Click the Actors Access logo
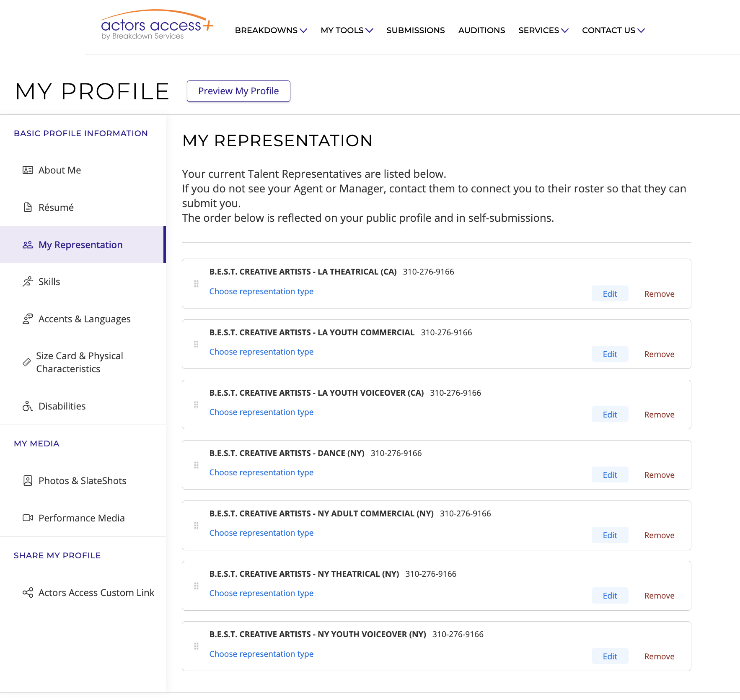740x700 pixels. coord(157,25)
